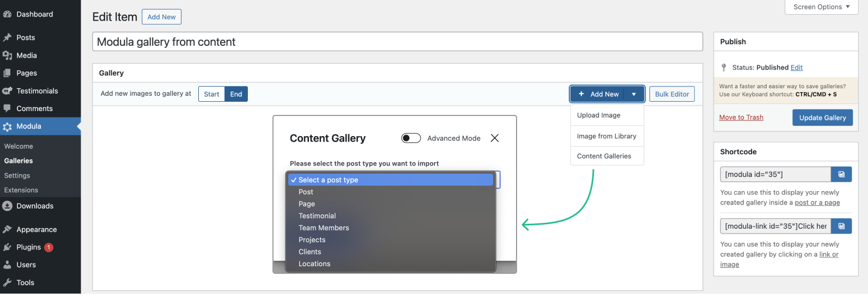Click the Appearance brush icon in sidebar
The width and height of the screenshot is (868, 294).
[7, 230]
